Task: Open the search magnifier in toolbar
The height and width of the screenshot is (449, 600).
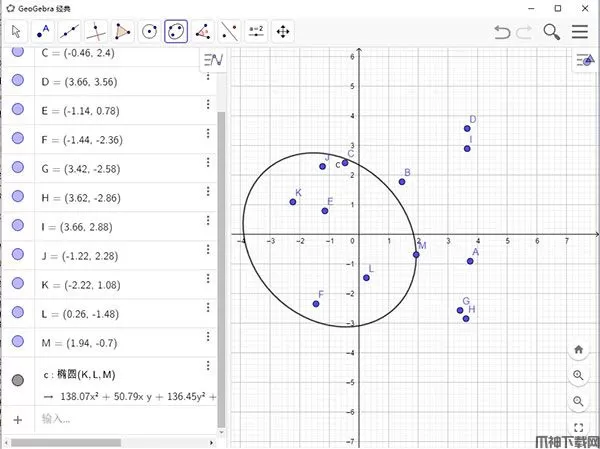Action: pyautogui.click(x=552, y=32)
